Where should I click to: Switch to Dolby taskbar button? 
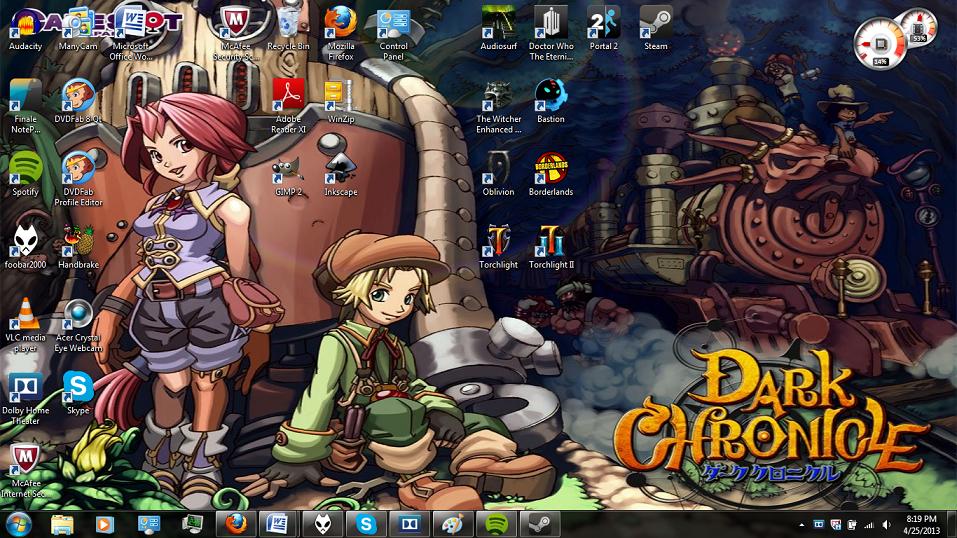pos(410,524)
